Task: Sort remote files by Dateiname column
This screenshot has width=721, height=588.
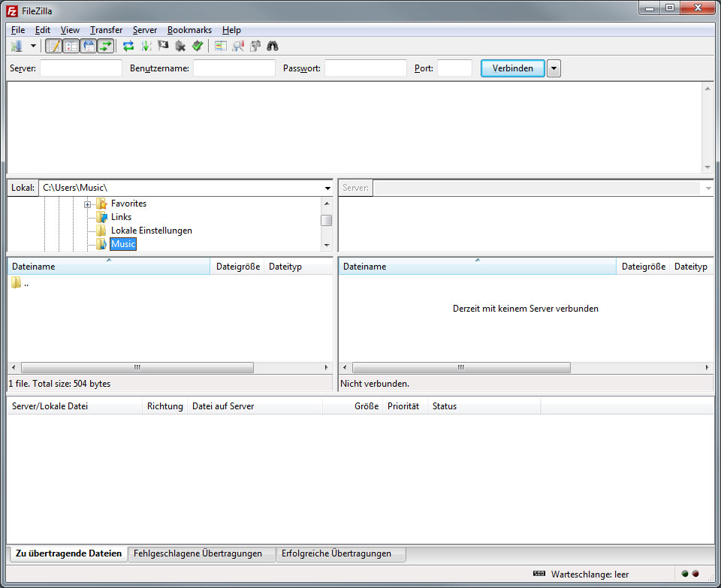Action: [x=478, y=266]
